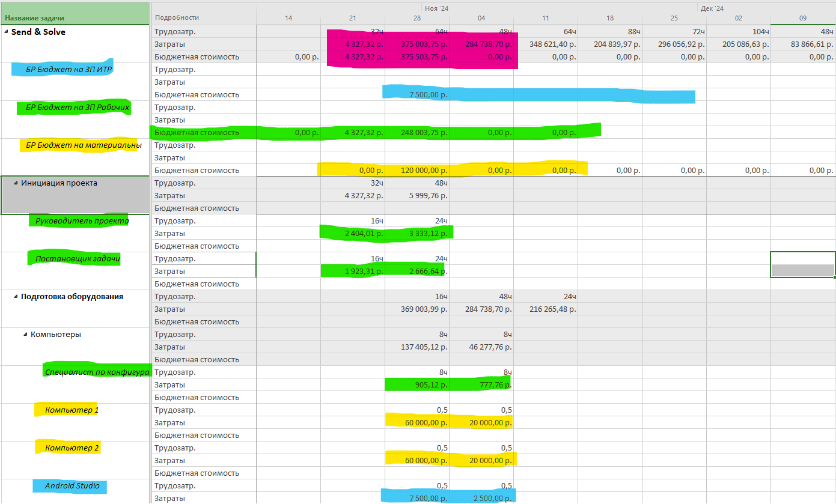This screenshot has height=504, width=836.
Task: Select the Компьютер 2 assignment row
Action: (72, 448)
